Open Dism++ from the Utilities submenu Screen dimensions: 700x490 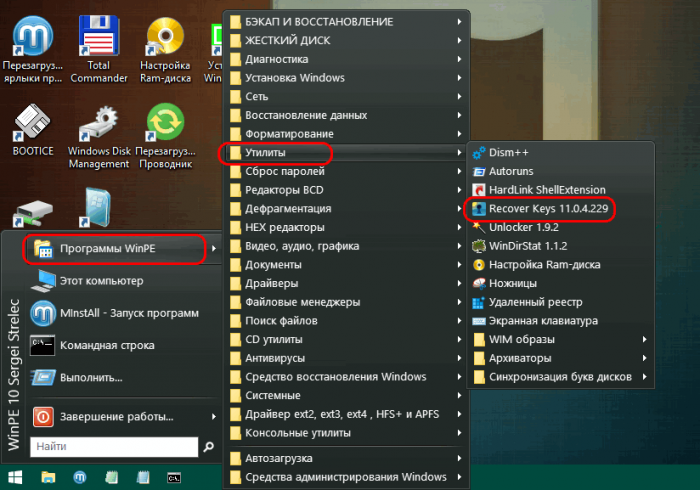tap(560, 153)
